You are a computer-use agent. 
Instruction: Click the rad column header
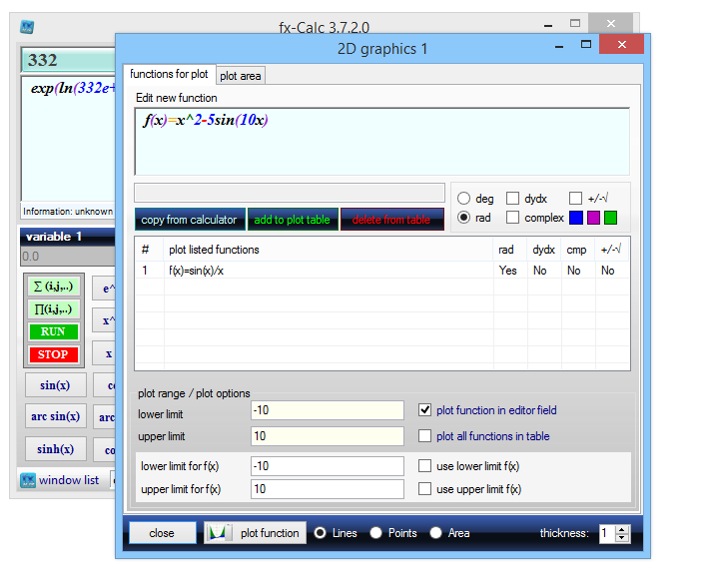point(509,250)
